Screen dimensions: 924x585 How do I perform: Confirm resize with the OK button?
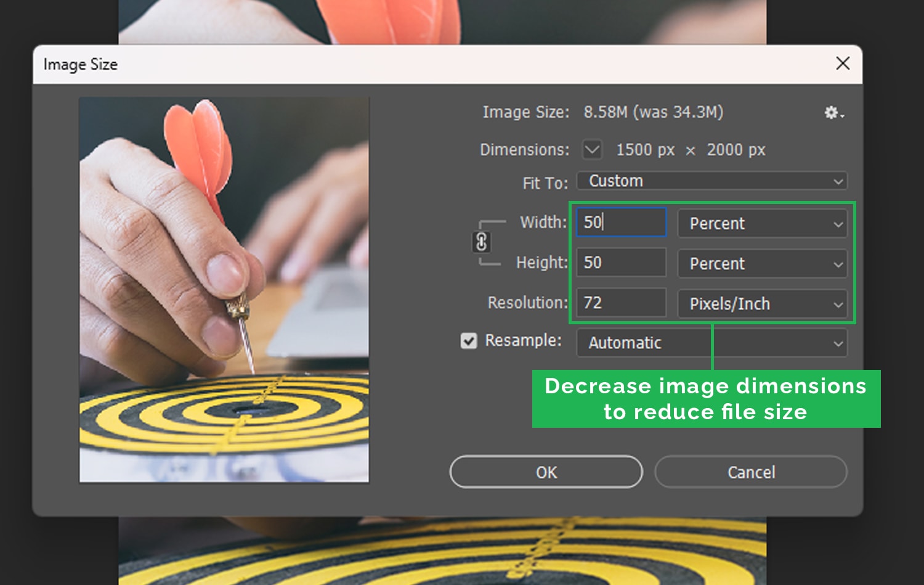pyautogui.click(x=546, y=472)
